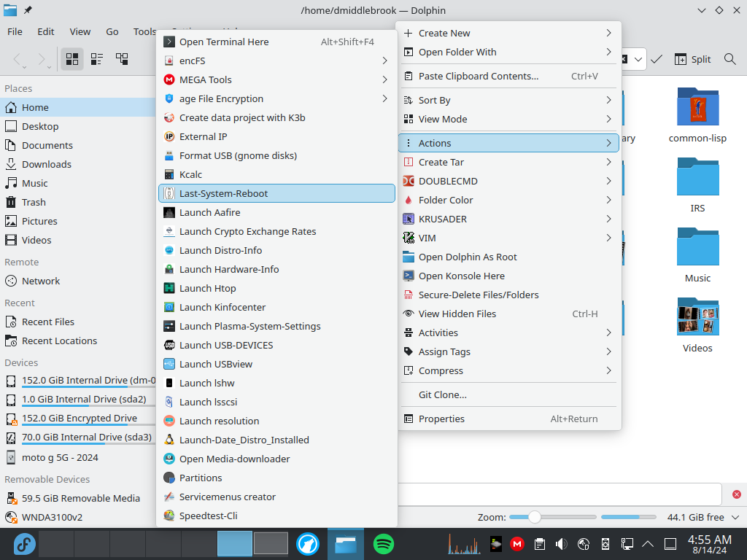
Task: Launch Kcalc from Actions menu
Action: (276, 175)
